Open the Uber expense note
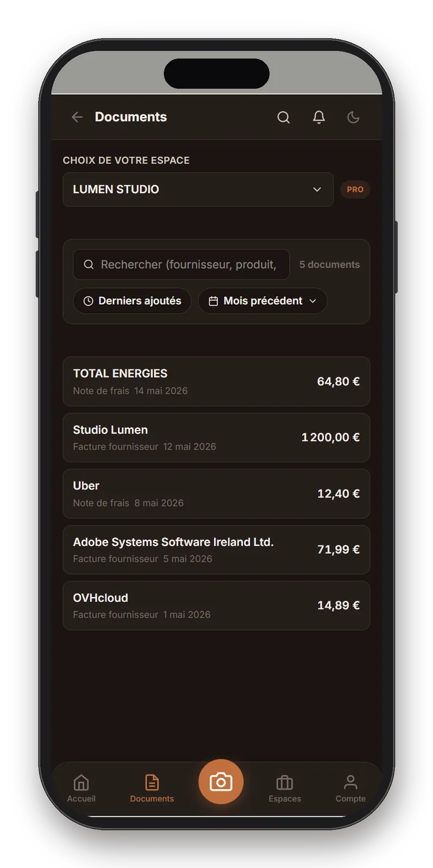 (x=216, y=493)
